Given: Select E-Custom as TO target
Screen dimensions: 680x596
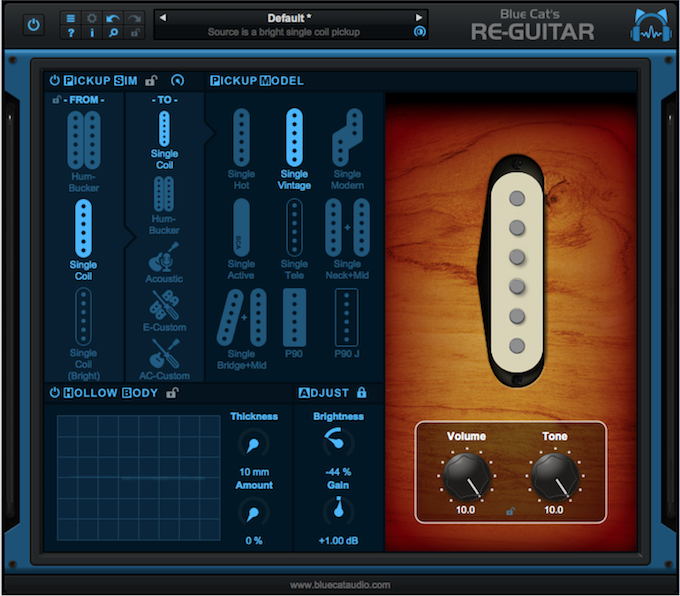Looking at the screenshot, I should pos(164,311).
